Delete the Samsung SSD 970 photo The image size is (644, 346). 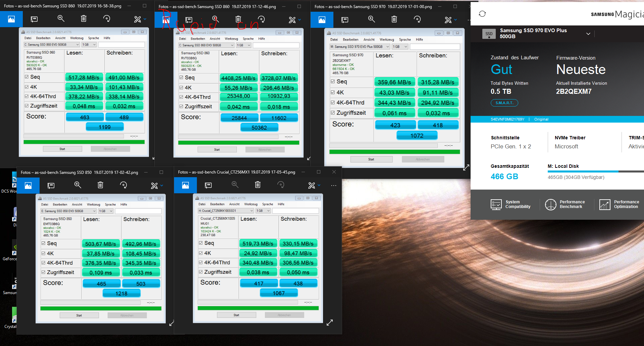click(394, 19)
